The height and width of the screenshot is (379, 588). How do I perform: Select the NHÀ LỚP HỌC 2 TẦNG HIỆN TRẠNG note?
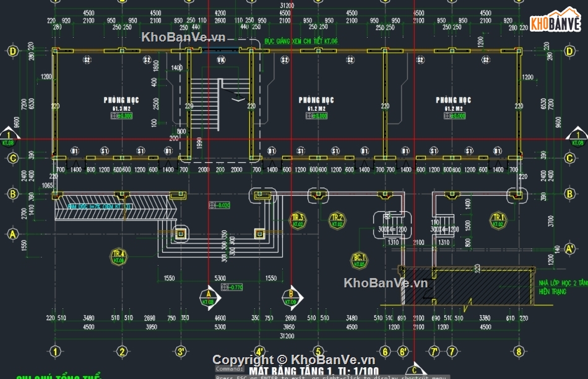pyautogui.click(x=563, y=287)
